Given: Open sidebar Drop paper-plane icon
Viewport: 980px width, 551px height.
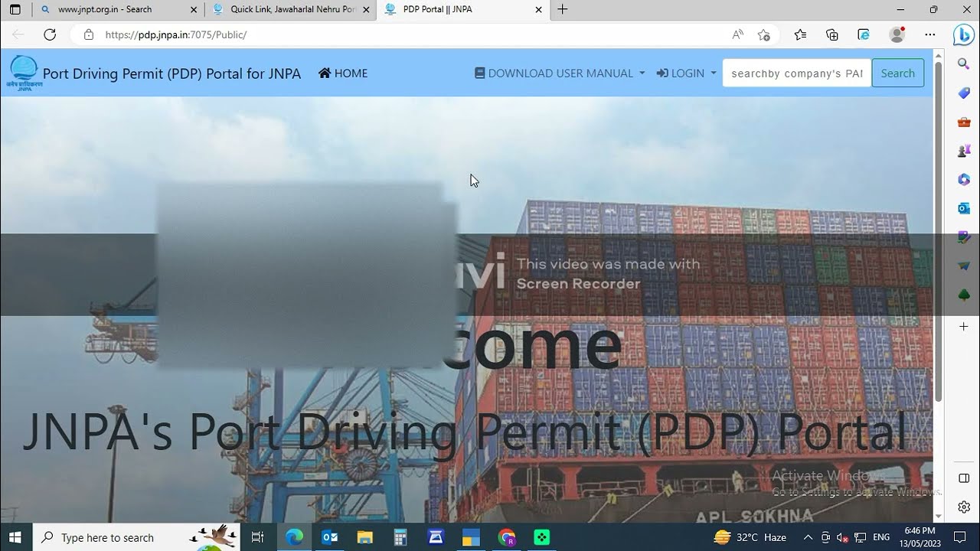Looking at the screenshot, I should pos(964,266).
